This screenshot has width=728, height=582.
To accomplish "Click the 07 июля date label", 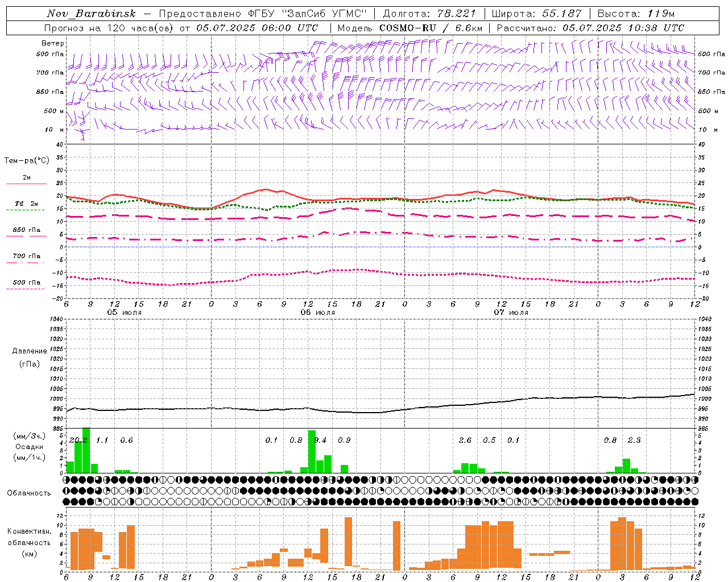I will pyautogui.click(x=511, y=313).
